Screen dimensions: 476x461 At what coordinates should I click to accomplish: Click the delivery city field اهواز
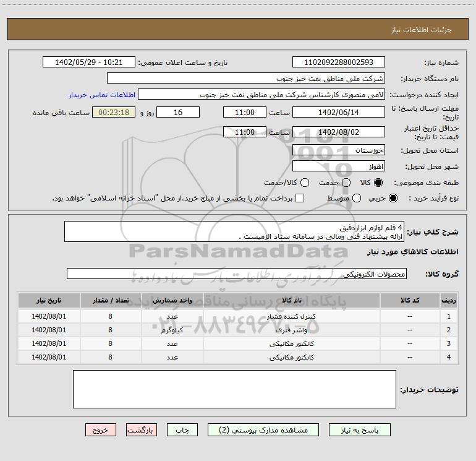coord(339,166)
